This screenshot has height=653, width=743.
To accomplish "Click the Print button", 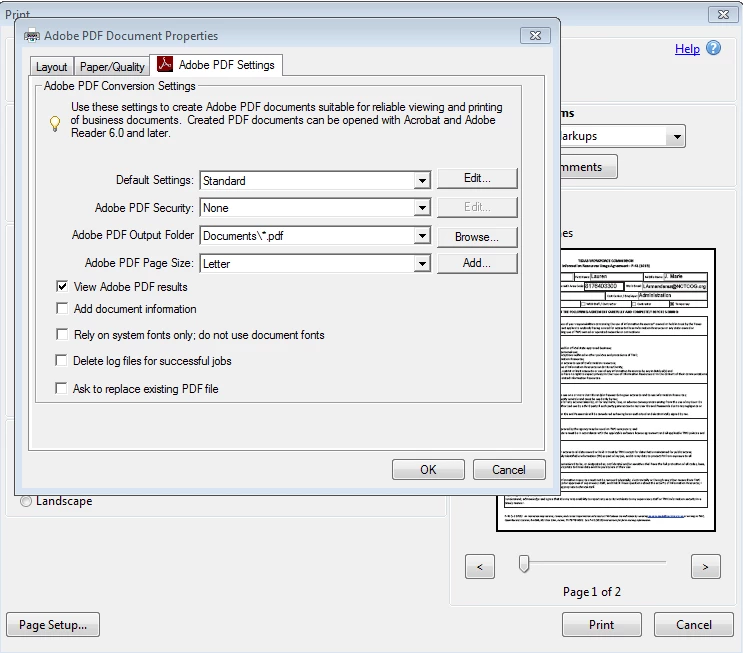I will 602,625.
